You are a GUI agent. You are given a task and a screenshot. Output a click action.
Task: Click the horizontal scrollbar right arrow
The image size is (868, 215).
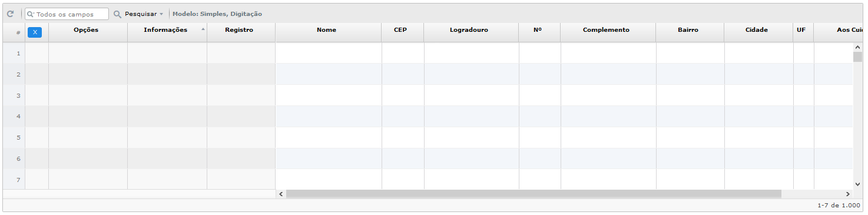coord(848,194)
